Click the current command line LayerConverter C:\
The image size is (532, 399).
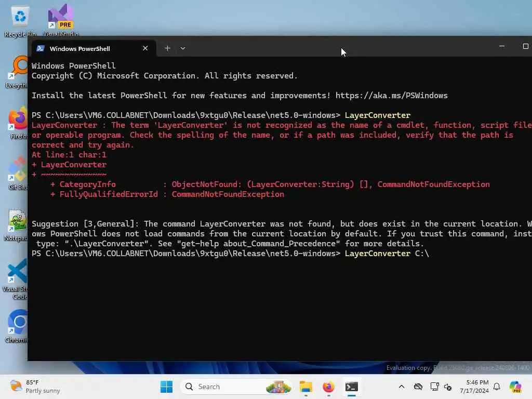point(387,254)
